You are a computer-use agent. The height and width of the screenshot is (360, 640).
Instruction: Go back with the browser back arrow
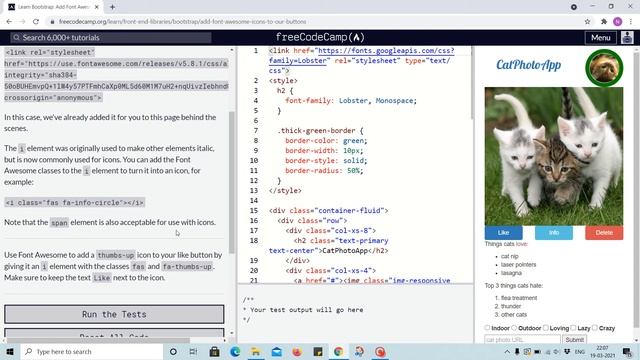9,22
